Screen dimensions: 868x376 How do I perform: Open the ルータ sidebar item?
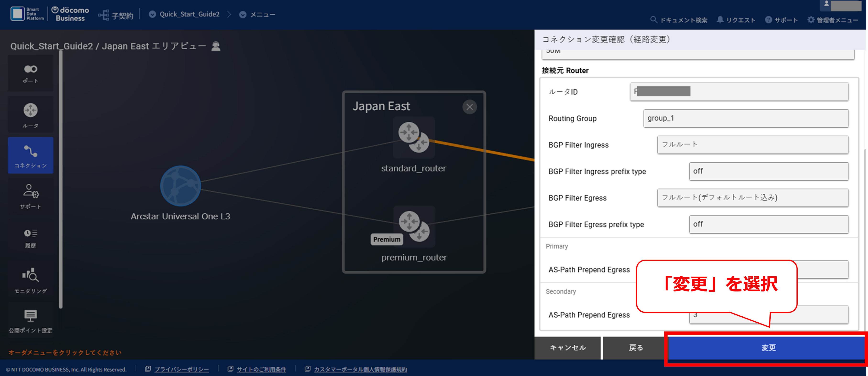click(x=30, y=115)
